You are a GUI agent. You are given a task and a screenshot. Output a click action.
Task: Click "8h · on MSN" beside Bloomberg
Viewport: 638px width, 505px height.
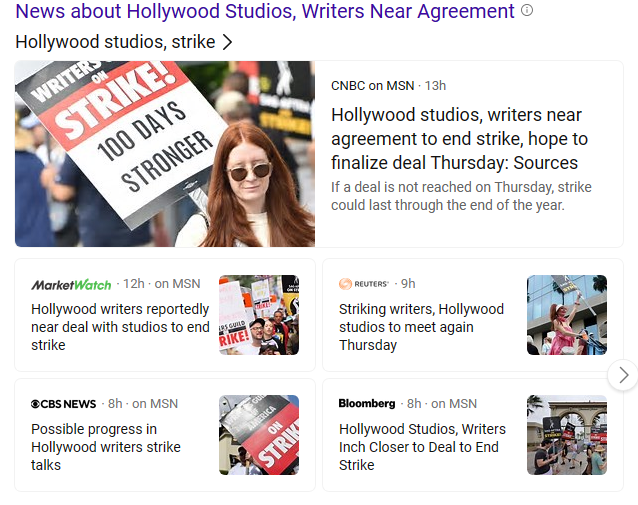point(442,404)
